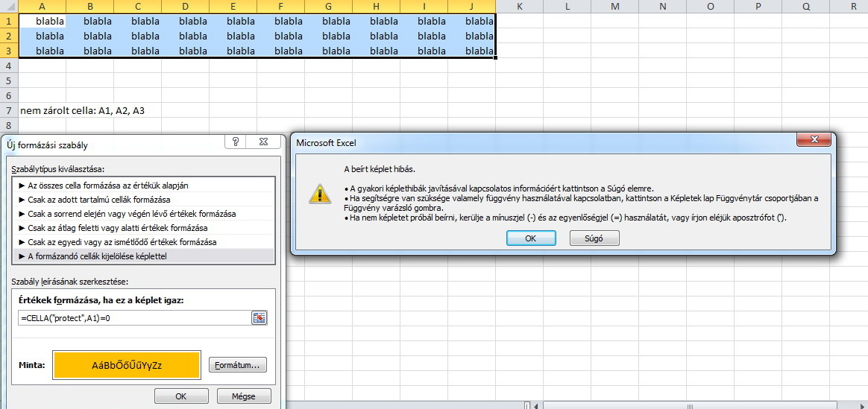
Task: Click cell 'nem zárolt cella: A1, A2, A3'
Action: [x=83, y=110]
